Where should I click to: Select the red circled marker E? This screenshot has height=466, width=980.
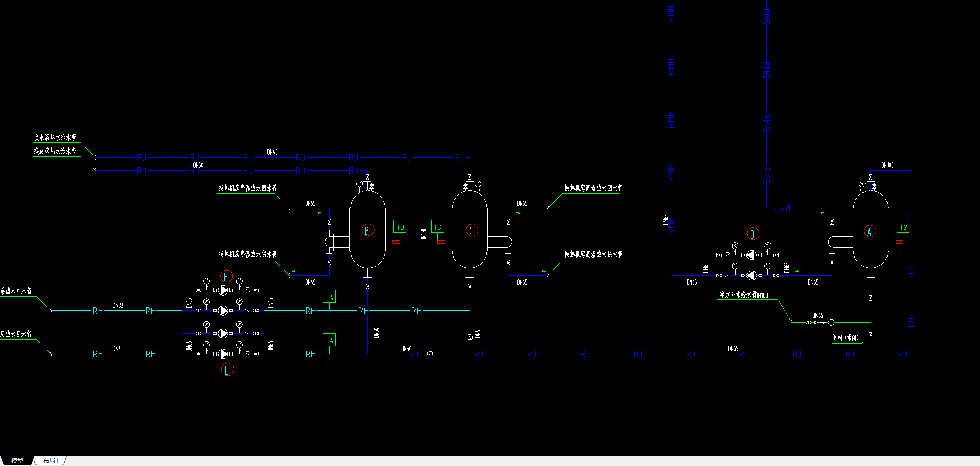(x=227, y=369)
